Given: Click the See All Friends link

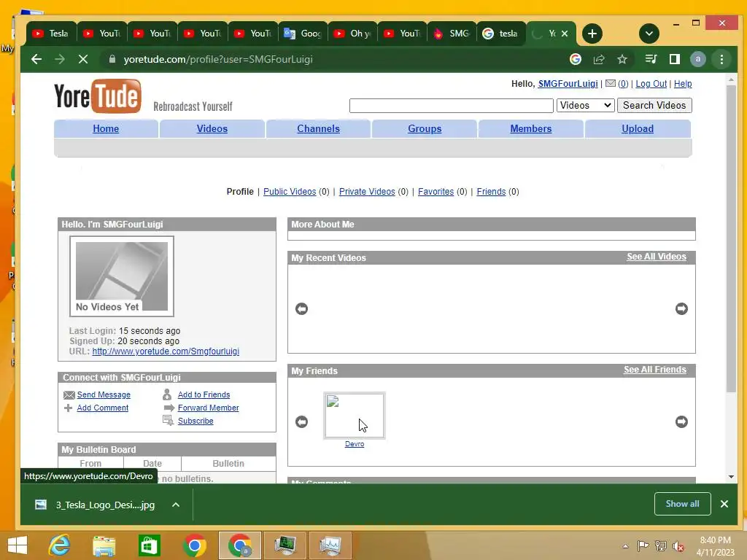Looking at the screenshot, I should [655, 370].
